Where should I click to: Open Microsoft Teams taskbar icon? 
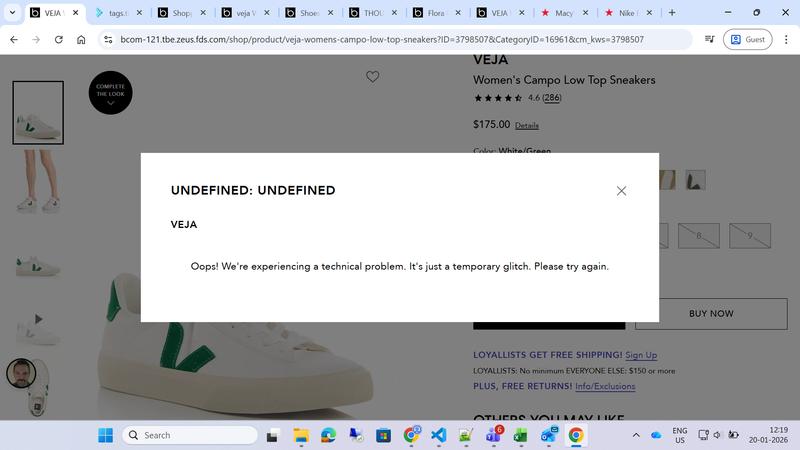pyautogui.click(x=494, y=435)
